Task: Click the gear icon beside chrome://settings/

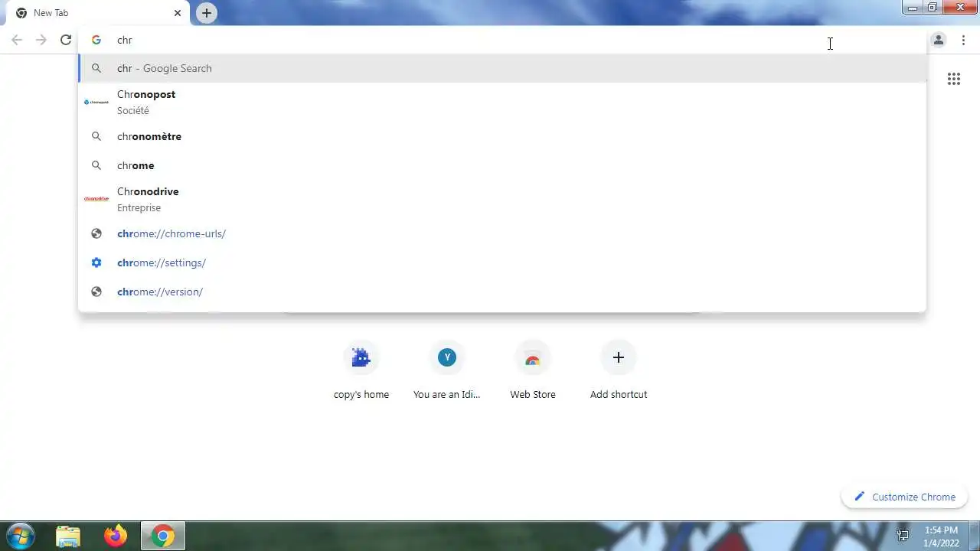Action: click(x=96, y=262)
